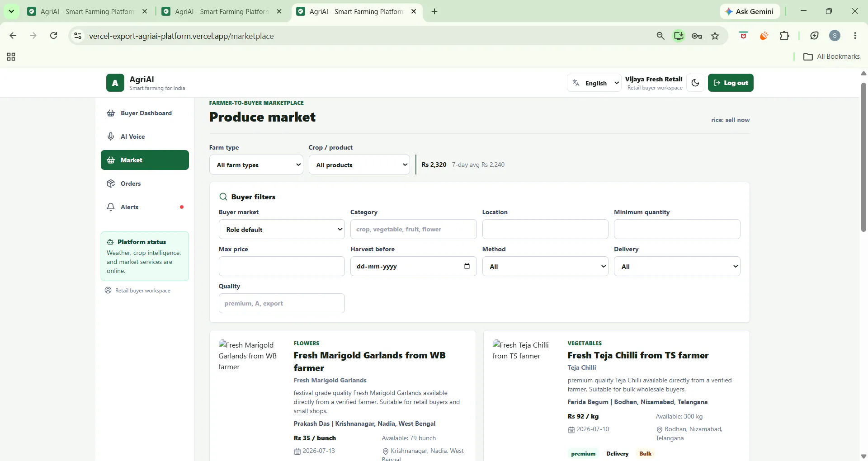Open the apps grid icon in bookmarks bar
The height and width of the screenshot is (461, 868).
[11, 56]
